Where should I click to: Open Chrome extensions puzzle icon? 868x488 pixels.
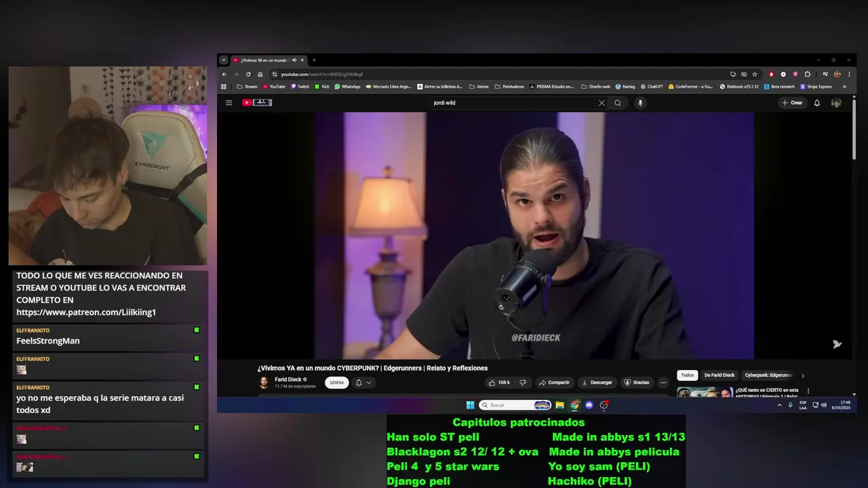pos(808,75)
